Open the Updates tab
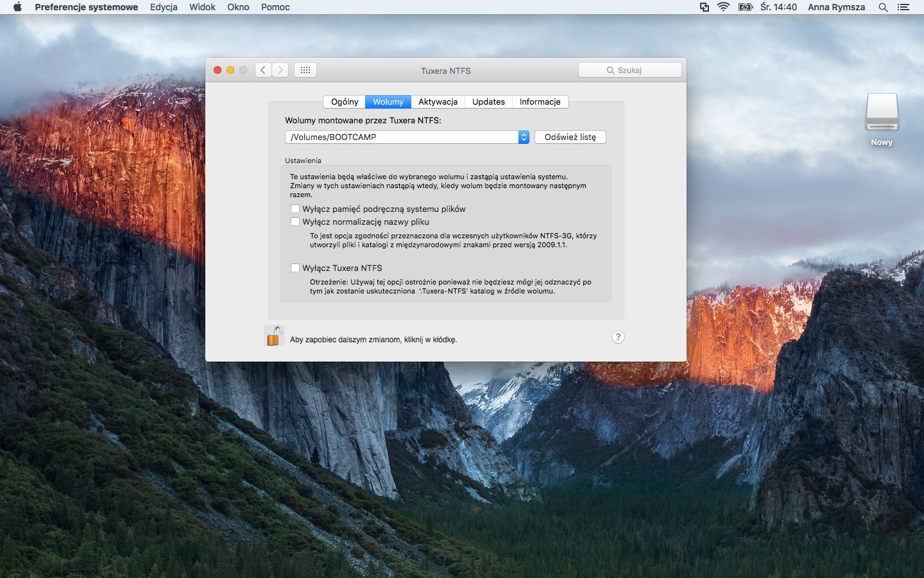 click(488, 101)
